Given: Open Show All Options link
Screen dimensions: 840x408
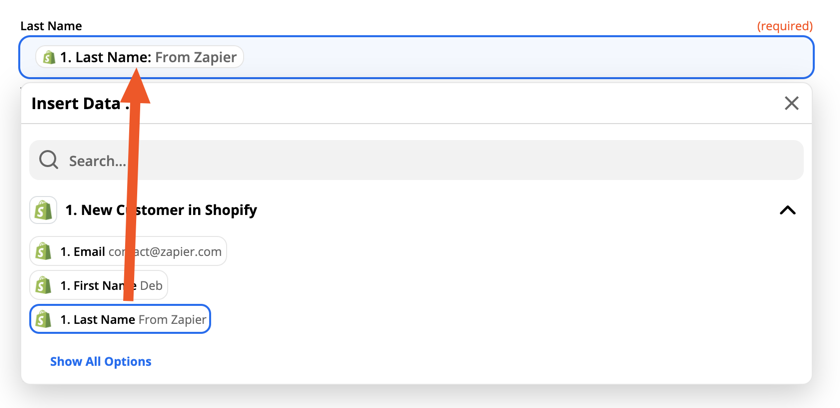Looking at the screenshot, I should point(101,361).
